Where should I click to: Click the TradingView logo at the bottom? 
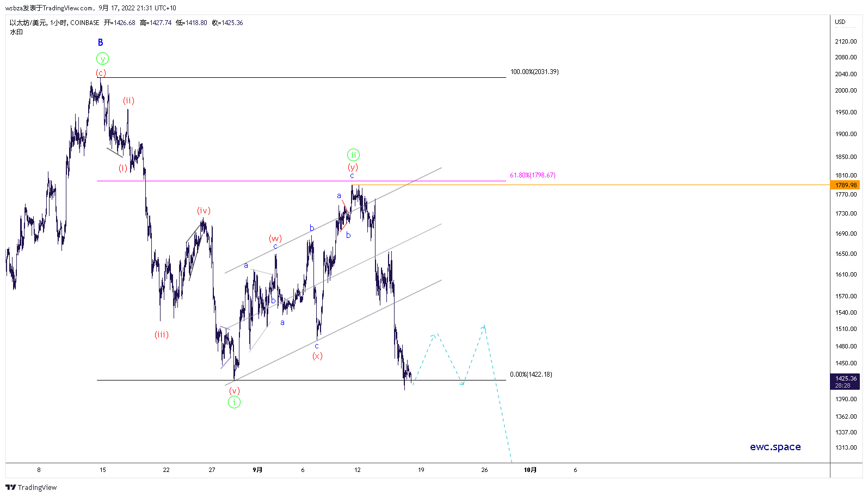point(31,487)
